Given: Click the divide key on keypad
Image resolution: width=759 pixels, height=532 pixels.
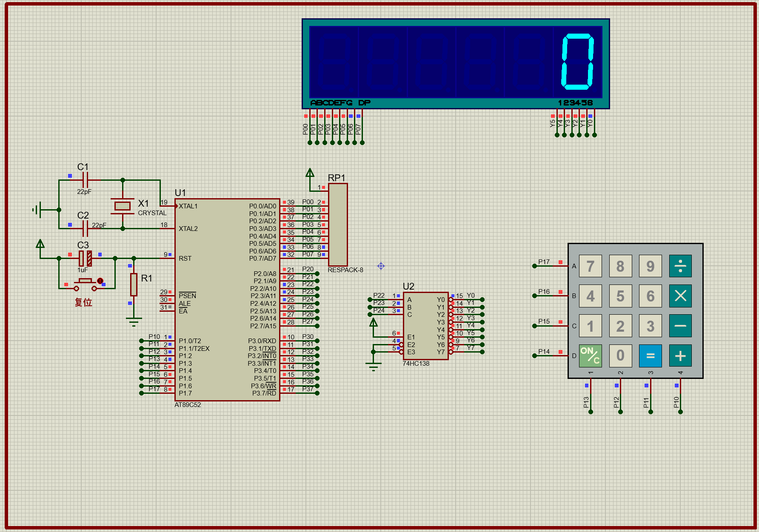Looking at the screenshot, I should pyautogui.click(x=680, y=266).
